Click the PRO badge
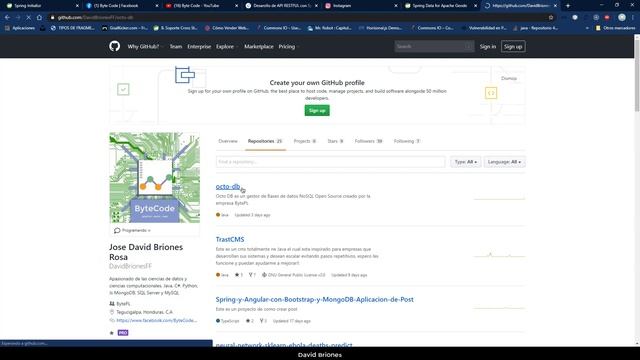The width and height of the screenshot is (640, 360). click(x=123, y=333)
